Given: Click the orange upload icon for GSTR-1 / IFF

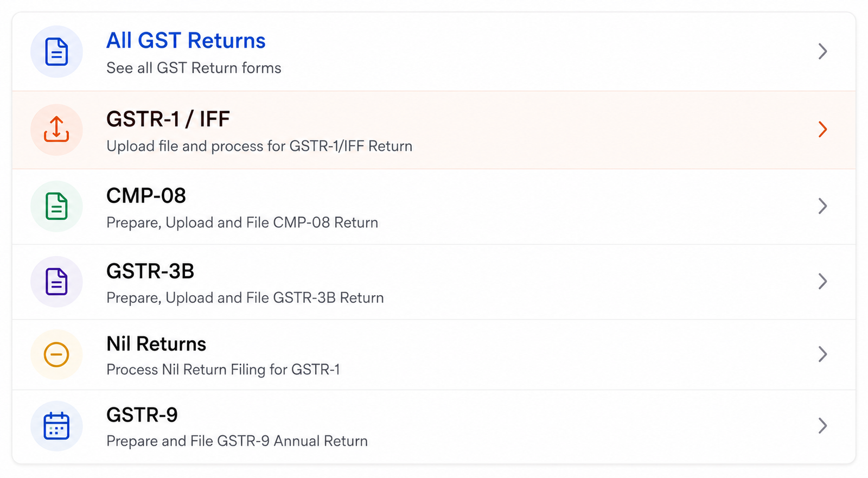Looking at the screenshot, I should coord(56,129).
